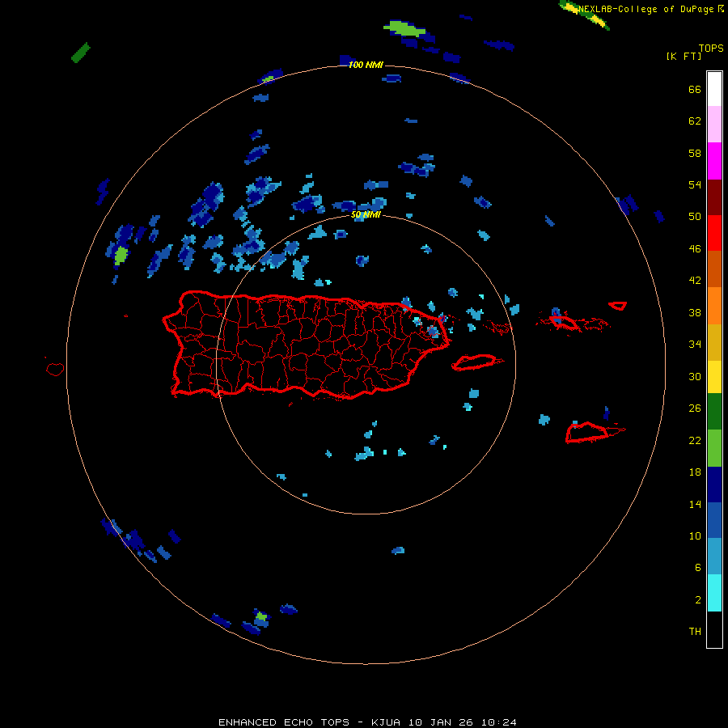This screenshot has height=728, width=728.
Task: Click the 'TOPS' legend title
Action: tap(711, 48)
